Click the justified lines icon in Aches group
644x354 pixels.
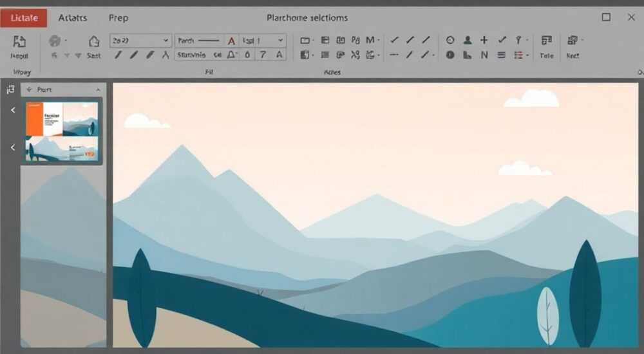pos(325,55)
